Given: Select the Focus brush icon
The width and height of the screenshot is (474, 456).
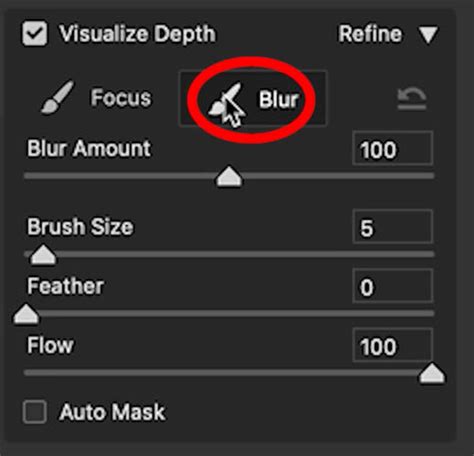Looking at the screenshot, I should [x=57, y=97].
